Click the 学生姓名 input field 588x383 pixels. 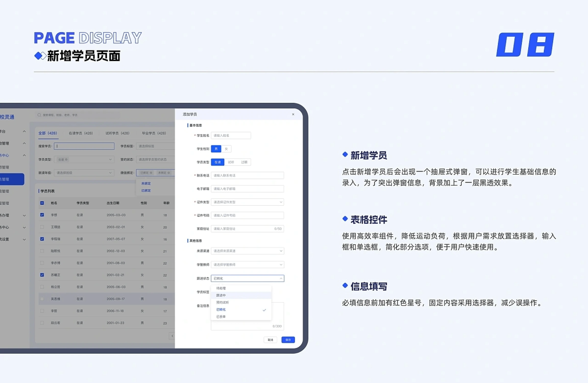point(231,136)
